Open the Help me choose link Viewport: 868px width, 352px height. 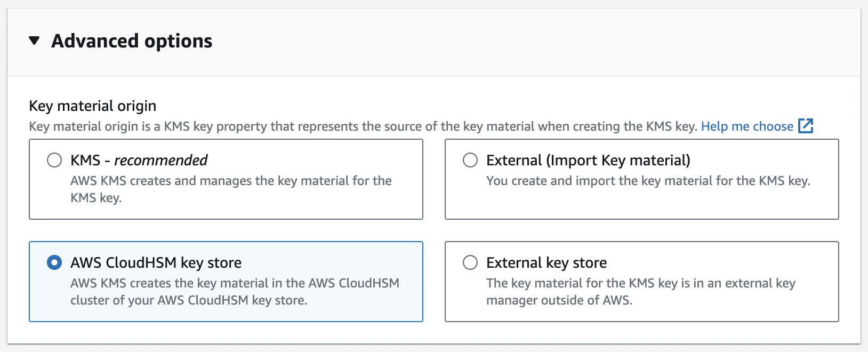click(x=747, y=126)
